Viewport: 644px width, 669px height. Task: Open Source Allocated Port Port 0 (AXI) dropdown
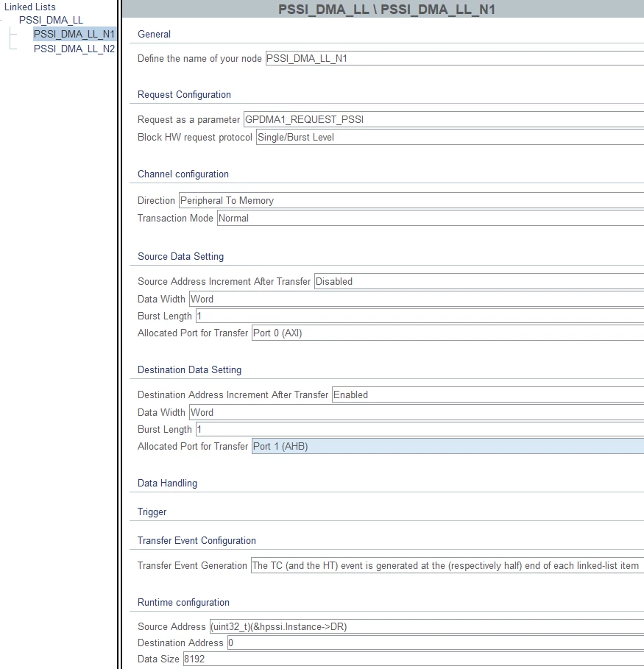pyautogui.click(x=447, y=333)
